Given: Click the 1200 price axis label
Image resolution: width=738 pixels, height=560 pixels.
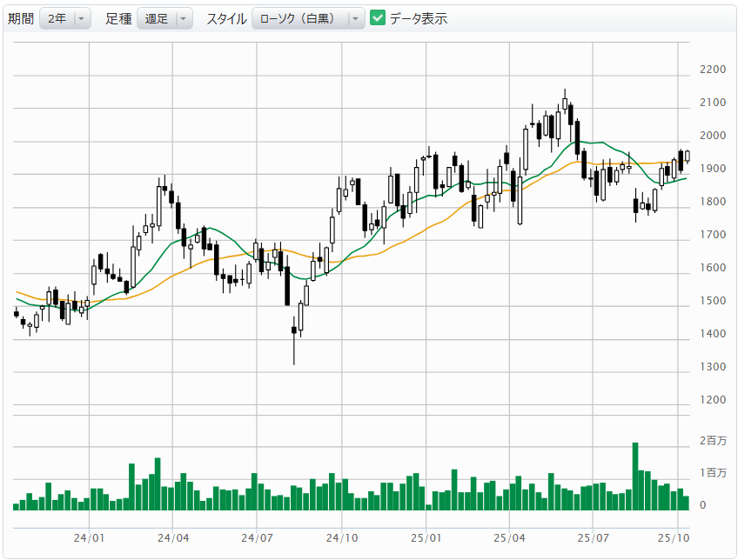Looking at the screenshot, I should [713, 400].
